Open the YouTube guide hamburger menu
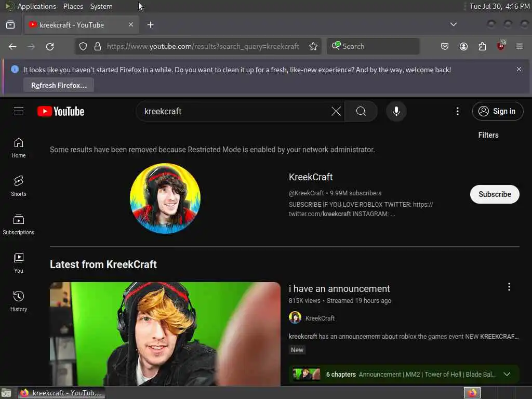This screenshot has width=532, height=399. click(x=19, y=111)
